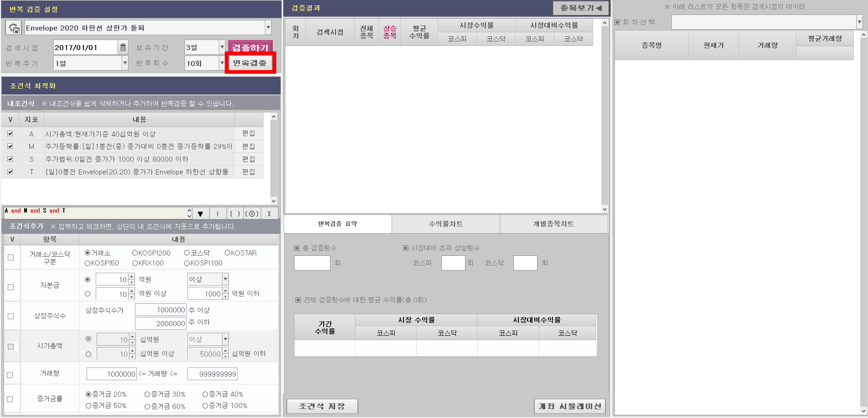Click the (ⓧ) remove parentheses button
Screen dimensions: 868x418
coord(252,214)
